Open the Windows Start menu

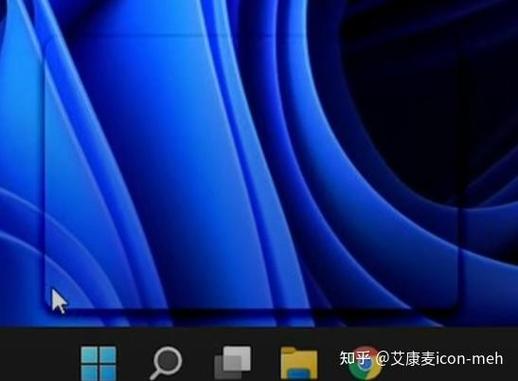(99, 364)
